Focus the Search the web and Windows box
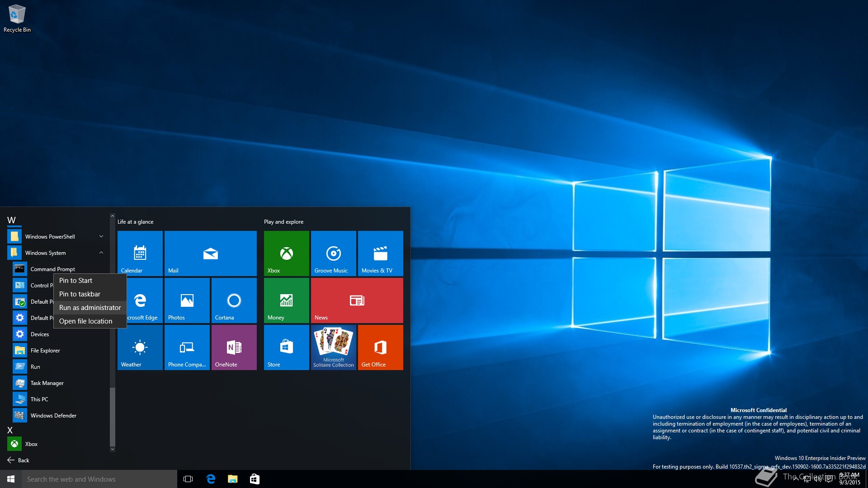The width and height of the screenshot is (868, 488). (x=99, y=479)
